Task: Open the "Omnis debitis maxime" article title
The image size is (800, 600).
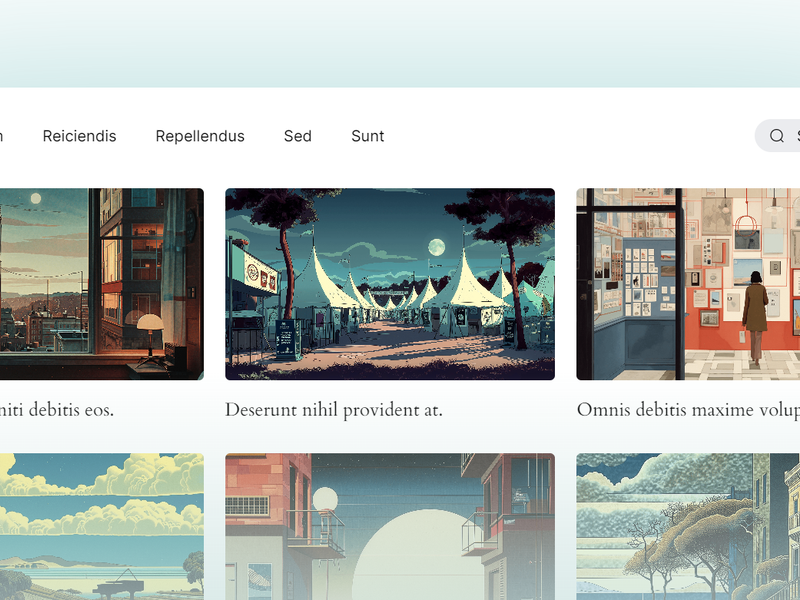Action: tap(688, 410)
